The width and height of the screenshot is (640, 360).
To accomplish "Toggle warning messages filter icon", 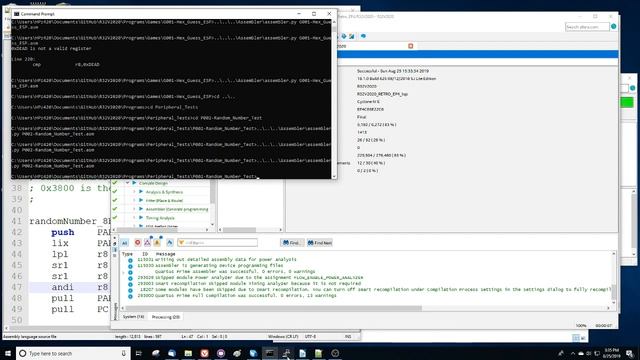I will point(157,243).
